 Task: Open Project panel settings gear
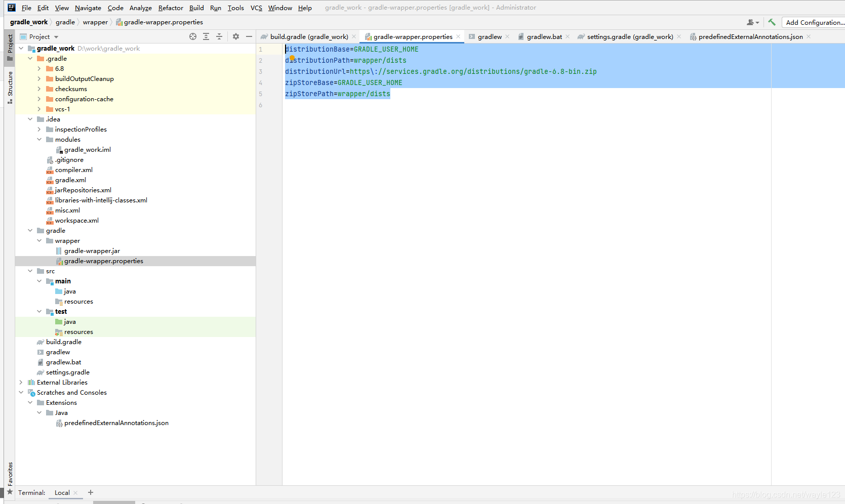tap(236, 36)
